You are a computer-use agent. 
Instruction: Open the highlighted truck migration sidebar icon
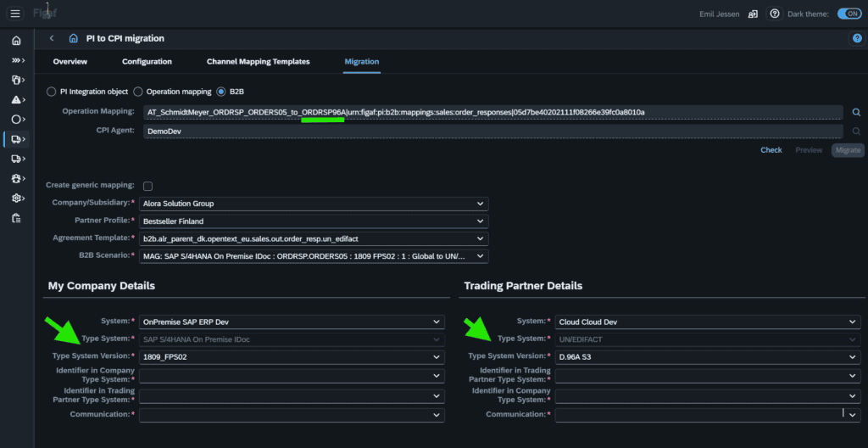point(18,139)
